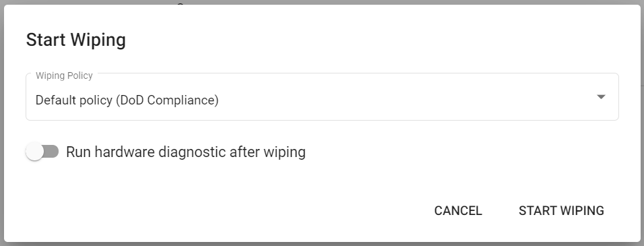644x246 pixels.
Task: Click the gray shadow edge below the dialog
Action: 322,244
